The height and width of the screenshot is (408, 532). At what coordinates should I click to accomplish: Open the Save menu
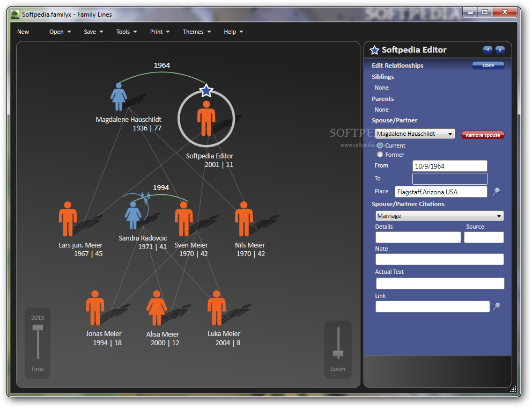click(x=90, y=32)
